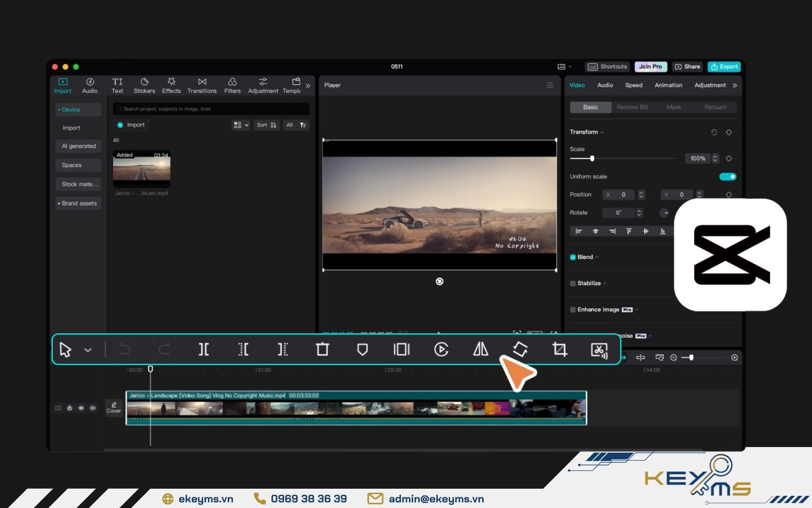Click the Rotate icon in the toolbar
Screen dimensions: 812x508
tap(520, 350)
